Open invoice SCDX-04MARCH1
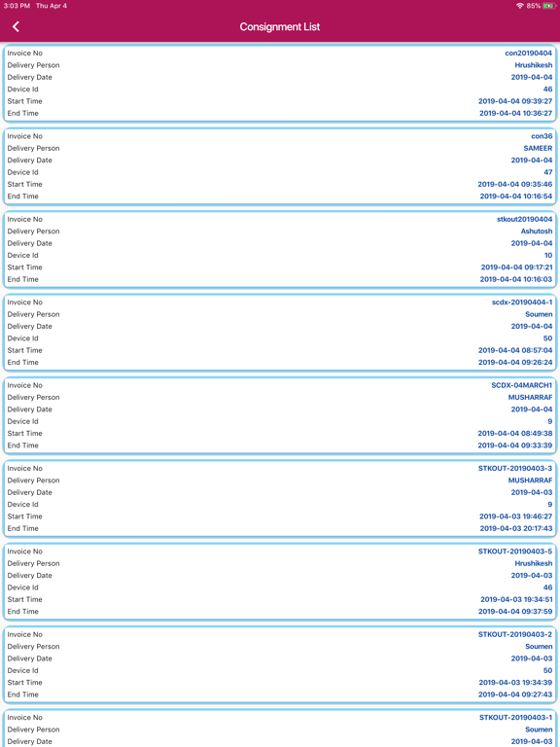This screenshot has width=560, height=747. pyautogui.click(x=522, y=385)
